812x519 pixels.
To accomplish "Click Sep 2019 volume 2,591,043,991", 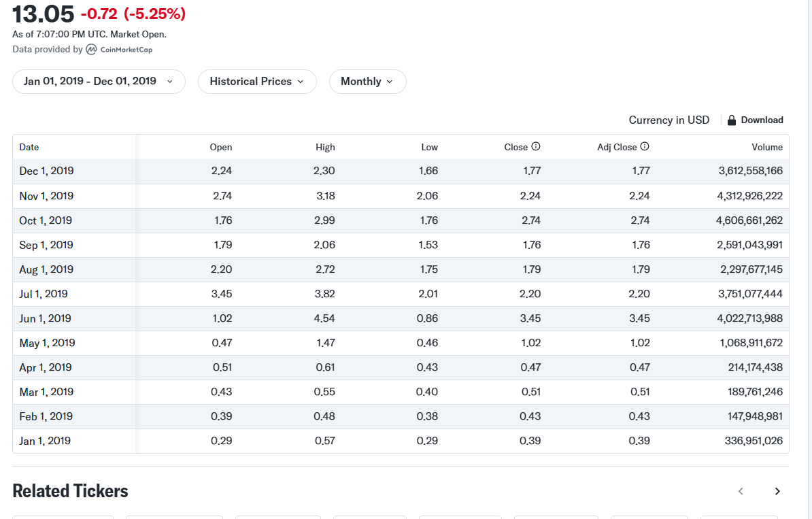I will tap(750, 245).
